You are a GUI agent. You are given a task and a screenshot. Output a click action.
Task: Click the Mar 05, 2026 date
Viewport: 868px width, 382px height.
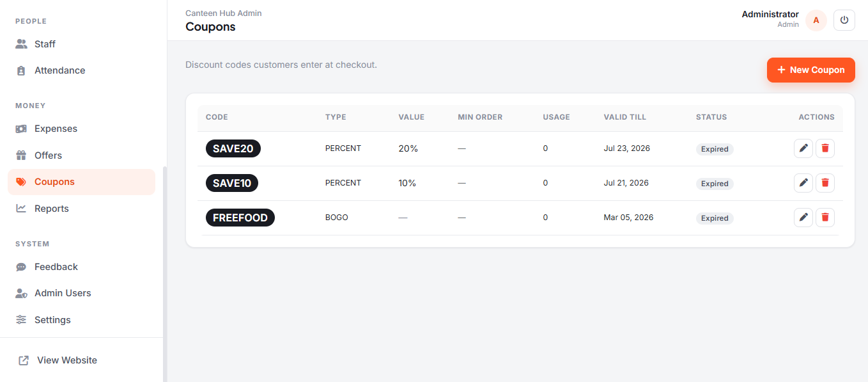click(628, 218)
